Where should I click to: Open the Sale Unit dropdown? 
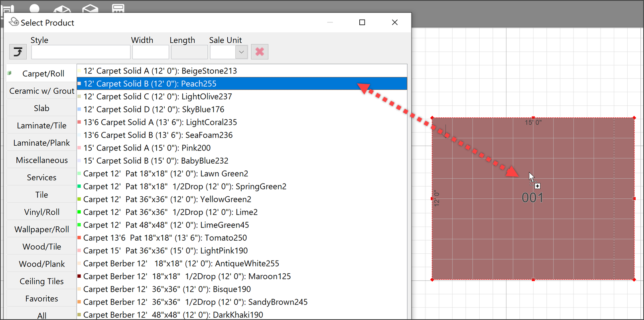[241, 52]
